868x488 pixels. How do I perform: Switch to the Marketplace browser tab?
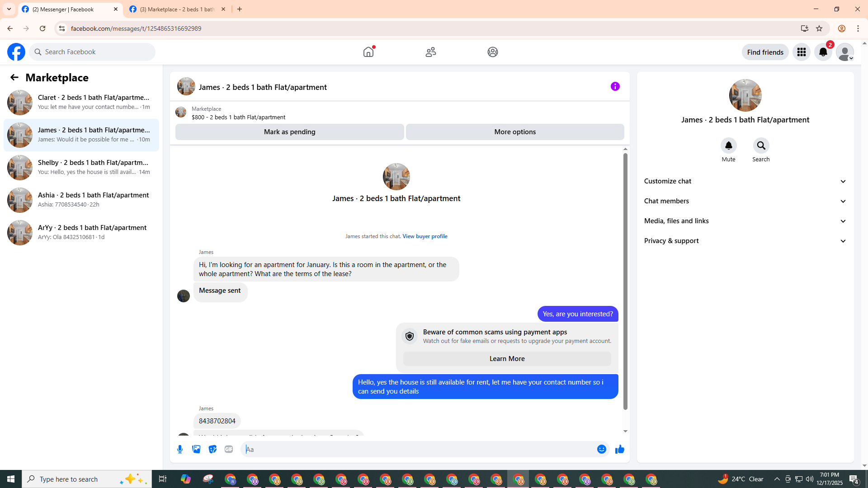point(177,9)
